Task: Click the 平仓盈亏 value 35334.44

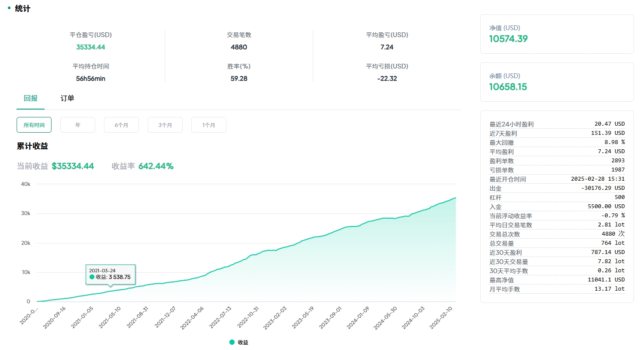Action: point(90,47)
